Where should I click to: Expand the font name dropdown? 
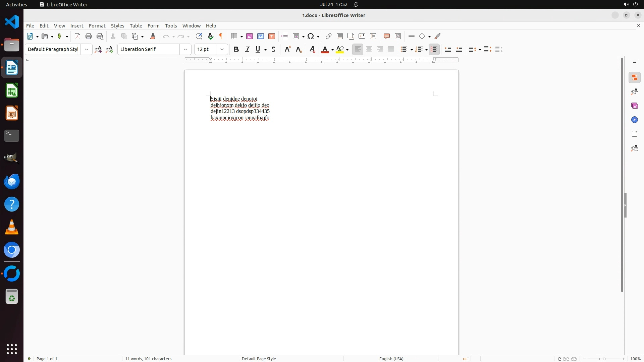[185, 50]
